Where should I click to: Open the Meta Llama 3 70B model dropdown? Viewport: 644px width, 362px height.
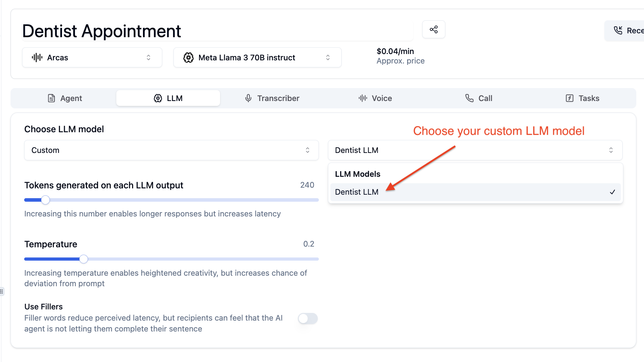[258, 58]
